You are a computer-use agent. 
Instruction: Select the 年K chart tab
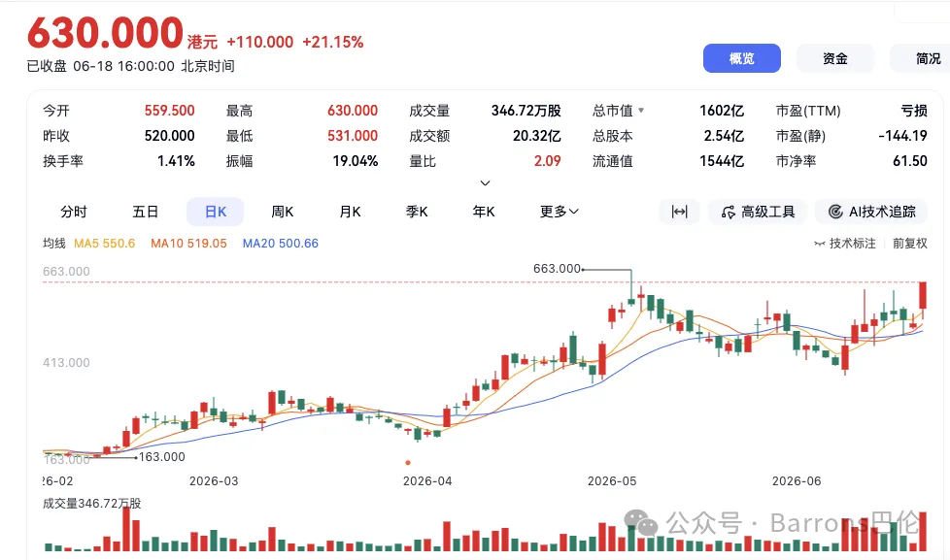[484, 212]
